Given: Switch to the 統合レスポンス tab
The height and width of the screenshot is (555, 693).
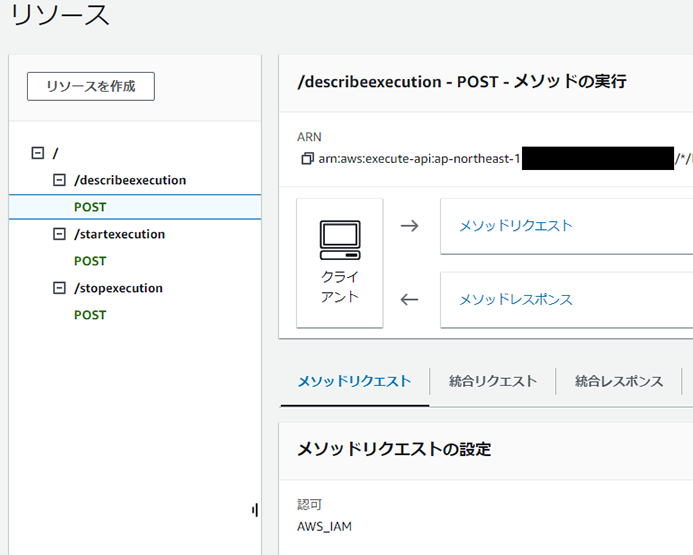Looking at the screenshot, I should [619, 381].
